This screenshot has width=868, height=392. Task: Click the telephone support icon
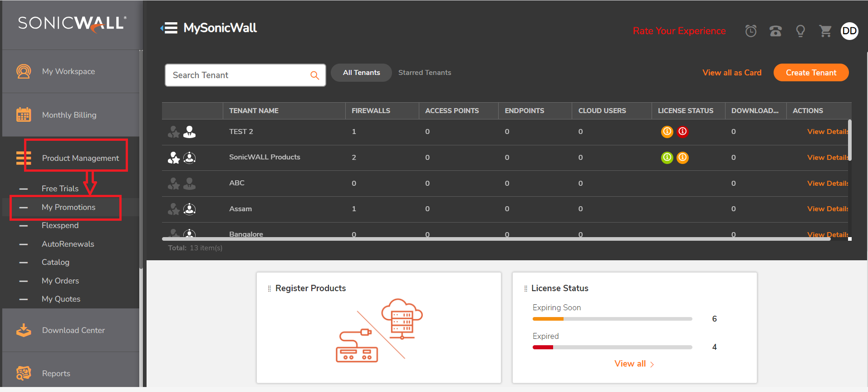tap(775, 31)
